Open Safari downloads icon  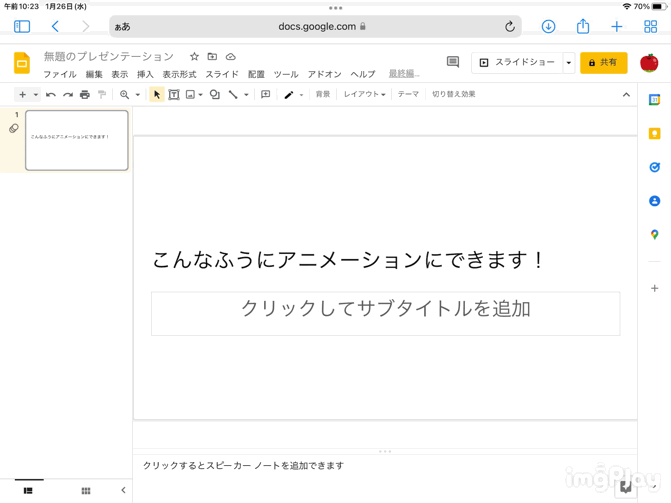point(548,27)
